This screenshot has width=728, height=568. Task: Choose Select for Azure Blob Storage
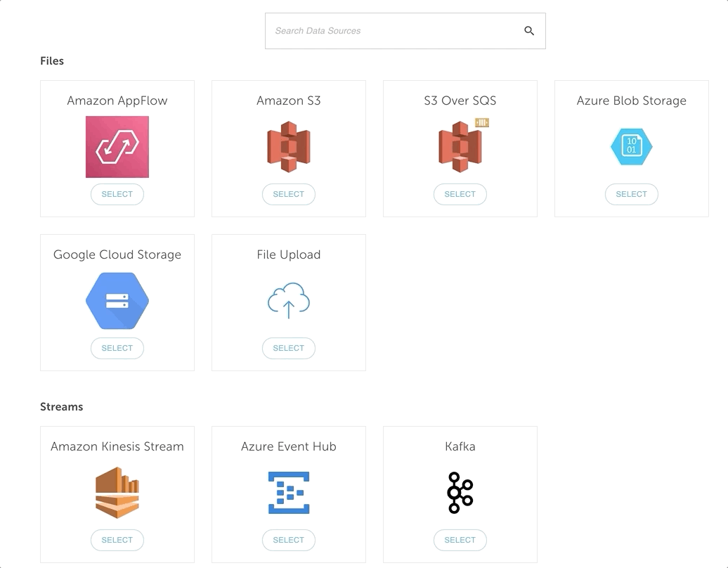pos(631,194)
